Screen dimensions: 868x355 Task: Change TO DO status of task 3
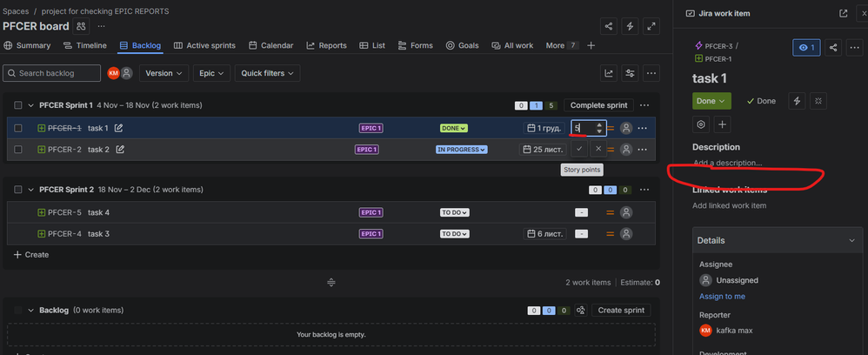tap(455, 234)
